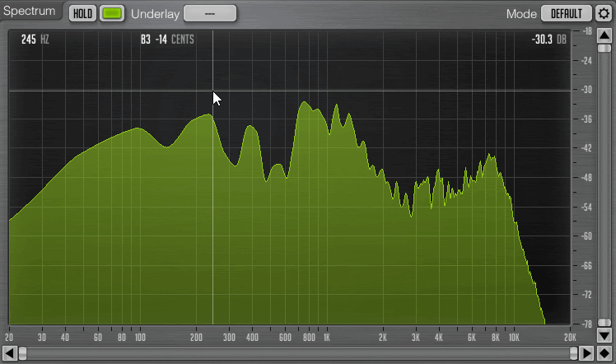Click the Underlay label text
The height and width of the screenshot is (364, 616).
click(155, 14)
